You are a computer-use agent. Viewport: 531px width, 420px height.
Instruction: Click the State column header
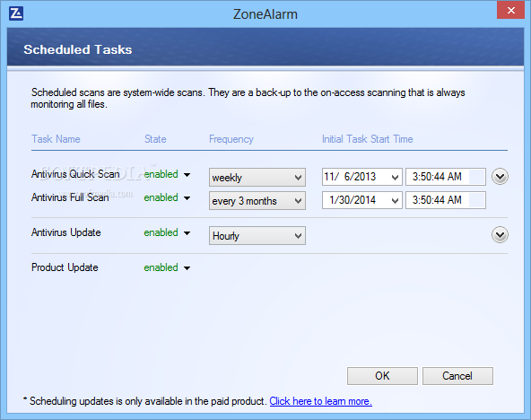(155, 139)
